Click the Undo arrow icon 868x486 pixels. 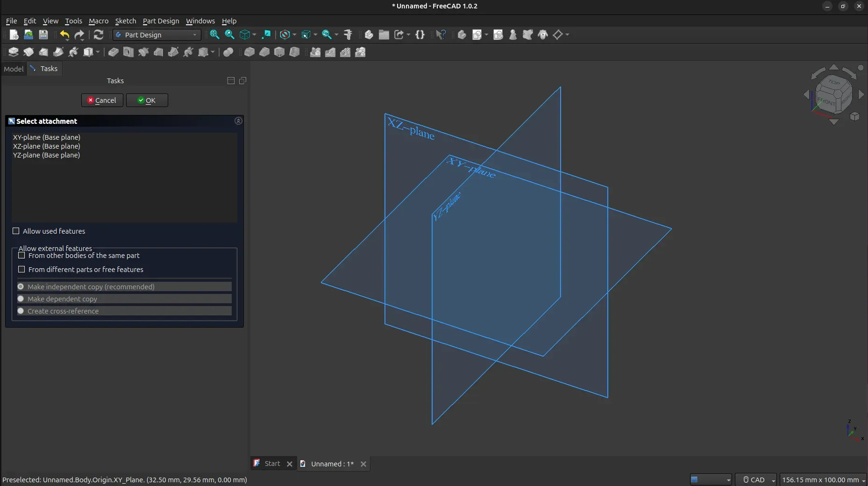coord(64,35)
